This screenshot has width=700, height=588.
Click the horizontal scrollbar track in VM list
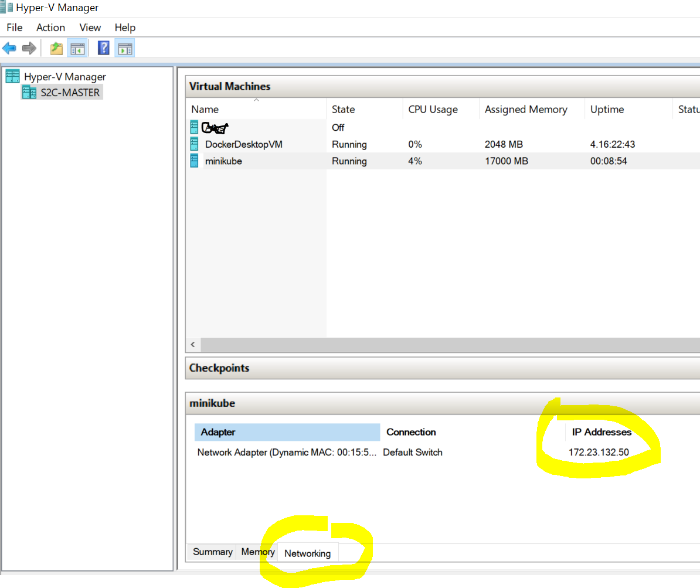click(x=450, y=344)
